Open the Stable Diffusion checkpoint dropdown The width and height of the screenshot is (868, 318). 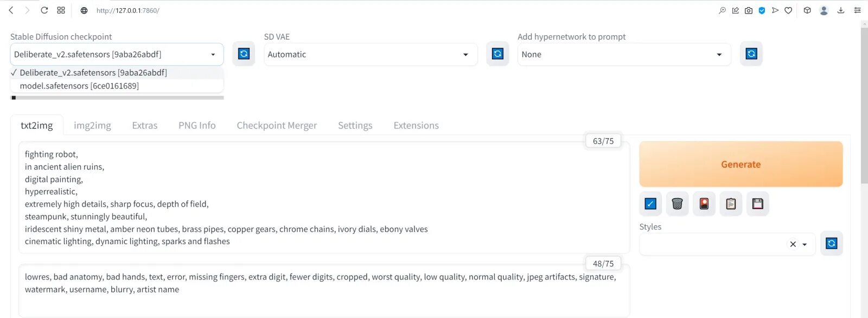tap(117, 54)
